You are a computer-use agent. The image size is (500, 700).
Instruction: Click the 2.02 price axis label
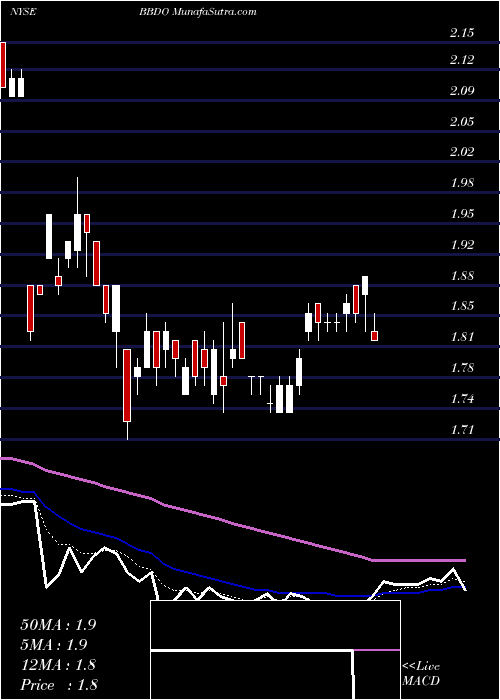point(462,152)
